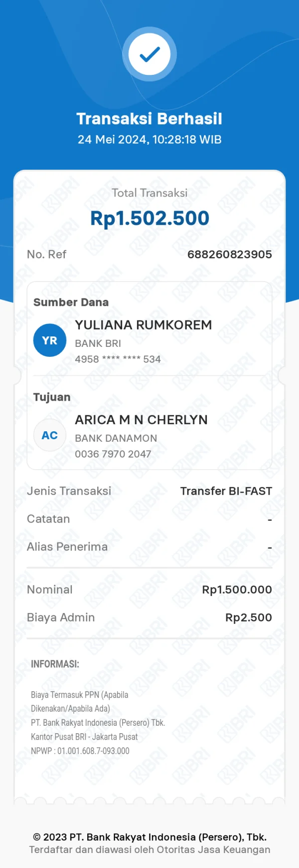299x868 pixels.
Task: Click the Rp2.500 admin fee
Action: click(248, 618)
